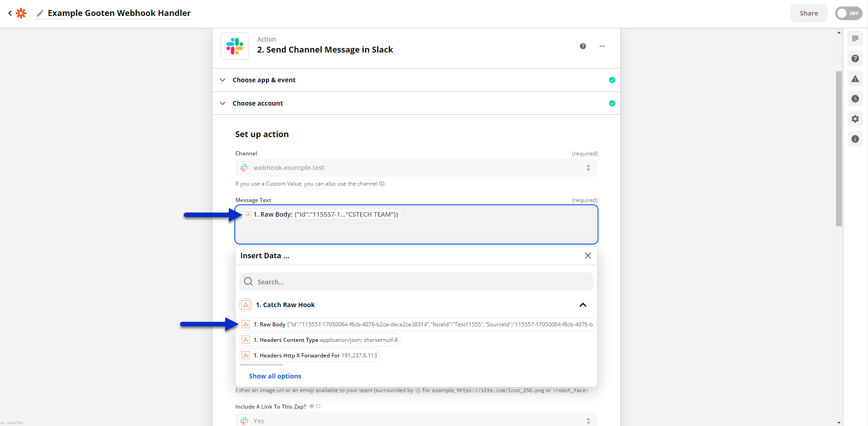Toggle the zap ON/OFF switch
Image resolution: width=868 pixels, height=426 pixels.
point(848,13)
